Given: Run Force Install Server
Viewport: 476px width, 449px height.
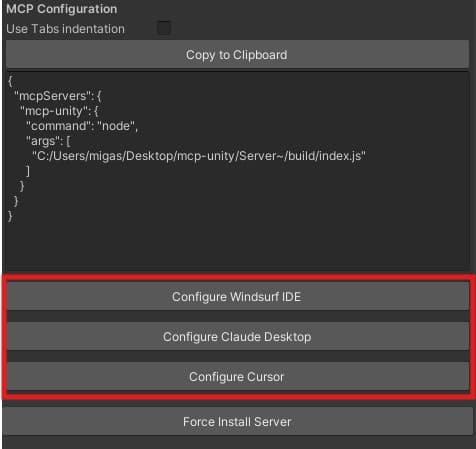Looking at the screenshot, I should tap(237, 422).
